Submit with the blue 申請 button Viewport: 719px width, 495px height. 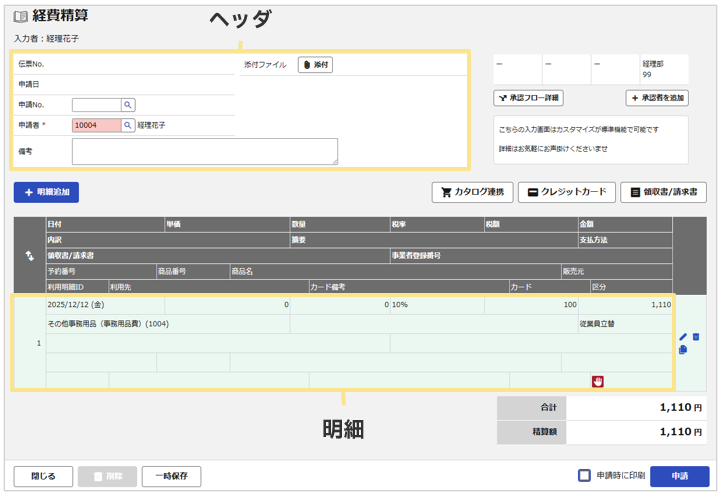coord(680,476)
